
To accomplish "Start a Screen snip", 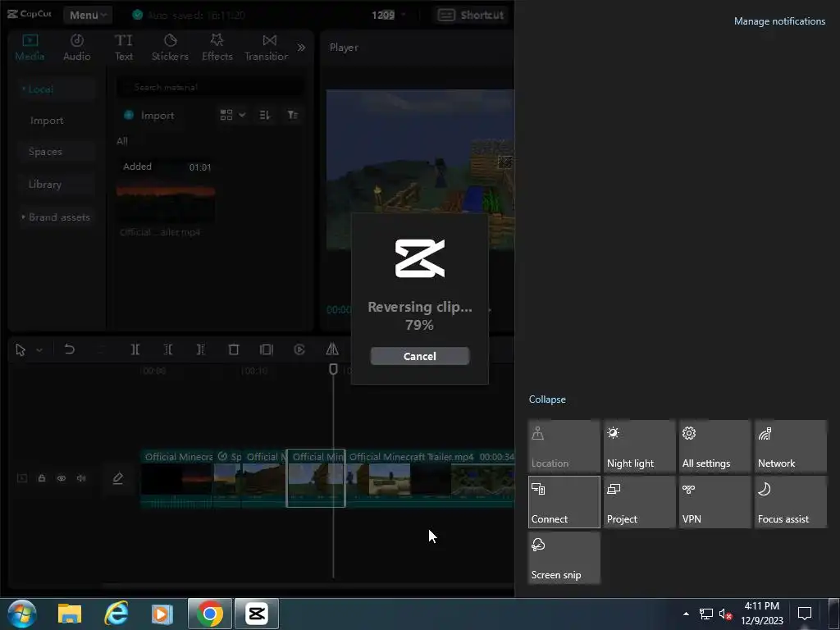I will coord(564,558).
